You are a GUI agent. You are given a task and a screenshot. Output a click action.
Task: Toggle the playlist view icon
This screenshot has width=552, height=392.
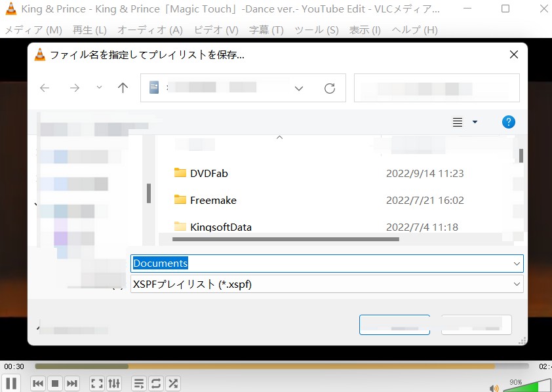pyautogui.click(x=139, y=383)
